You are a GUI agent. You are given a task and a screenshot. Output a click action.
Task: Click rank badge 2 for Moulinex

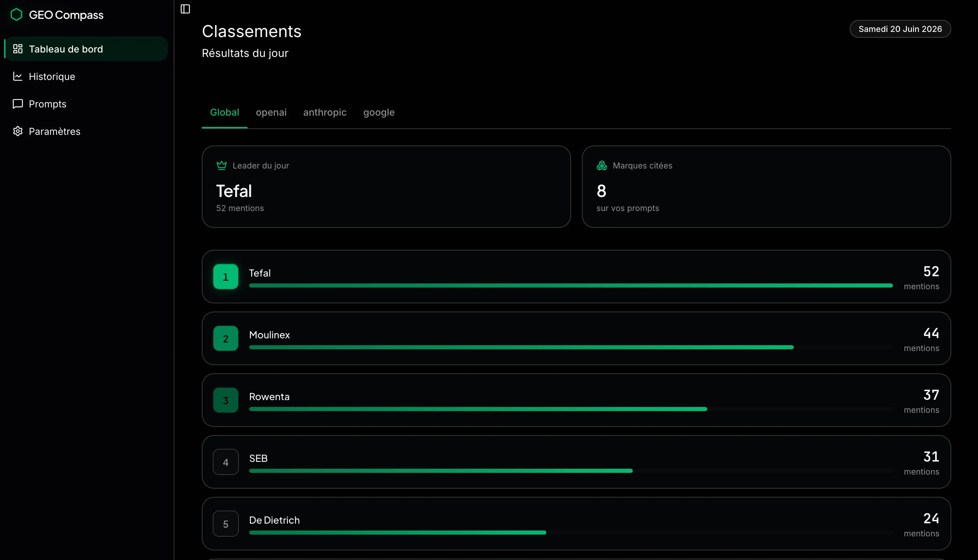click(226, 338)
